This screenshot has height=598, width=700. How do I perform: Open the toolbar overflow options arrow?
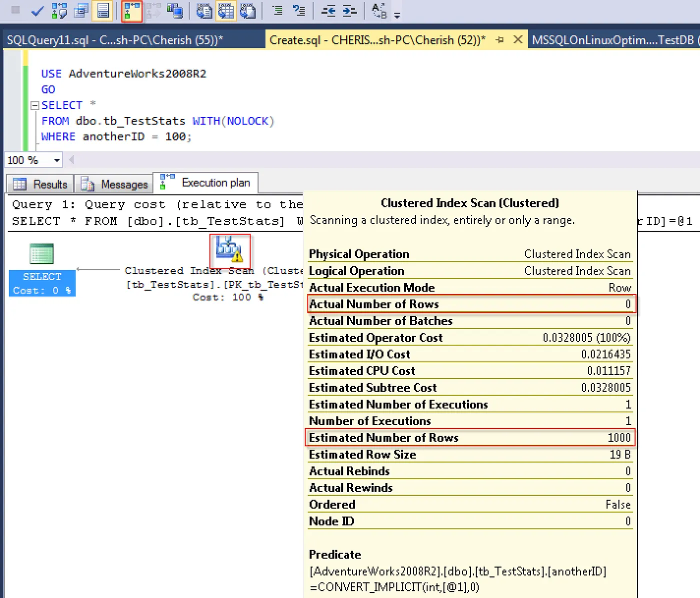[397, 15]
